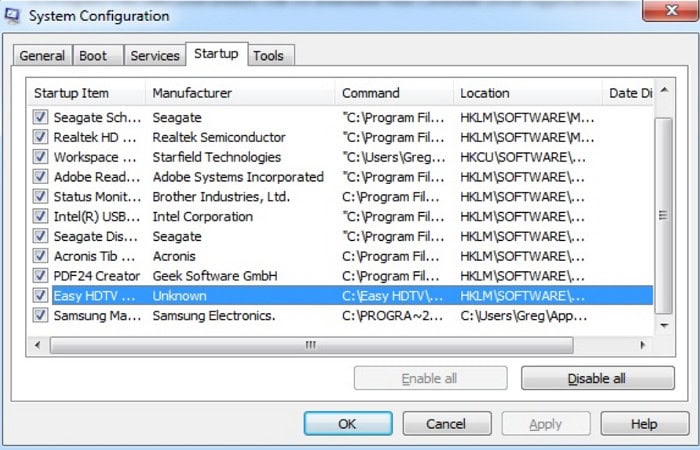The image size is (700, 450).
Task: Toggle the Workspace startup item checkbox
Action: 40,157
